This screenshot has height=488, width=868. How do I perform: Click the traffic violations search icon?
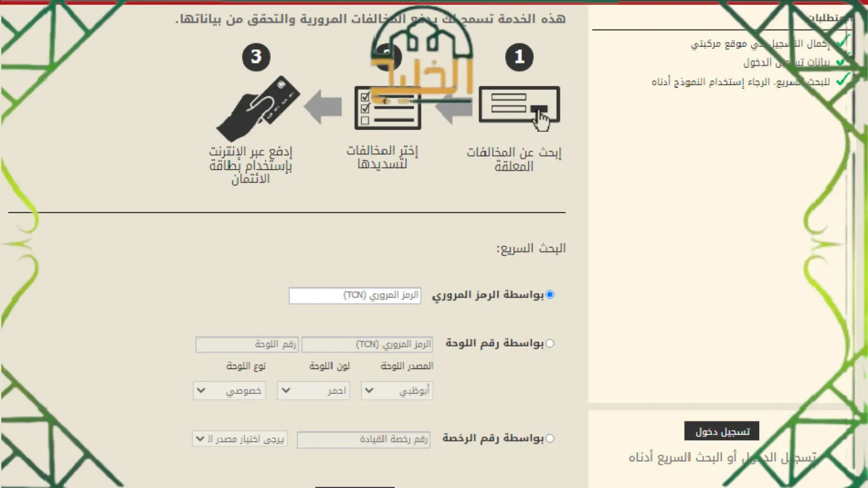[519, 107]
